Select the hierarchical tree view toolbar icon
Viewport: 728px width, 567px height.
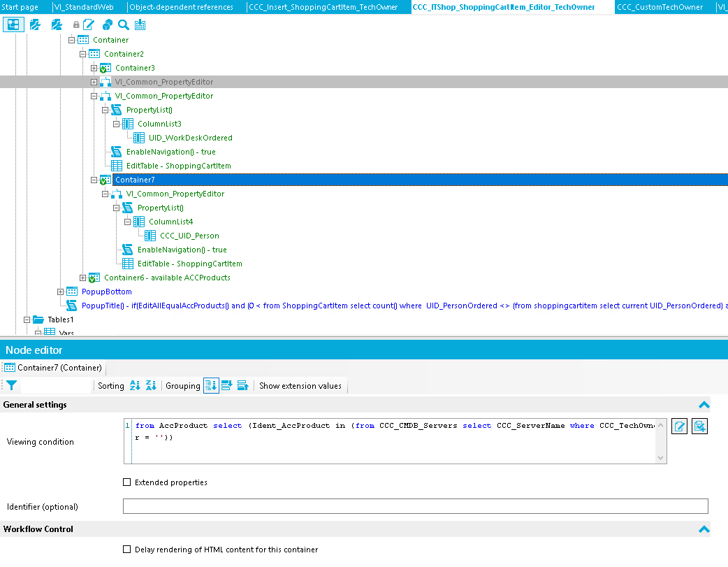click(x=13, y=24)
